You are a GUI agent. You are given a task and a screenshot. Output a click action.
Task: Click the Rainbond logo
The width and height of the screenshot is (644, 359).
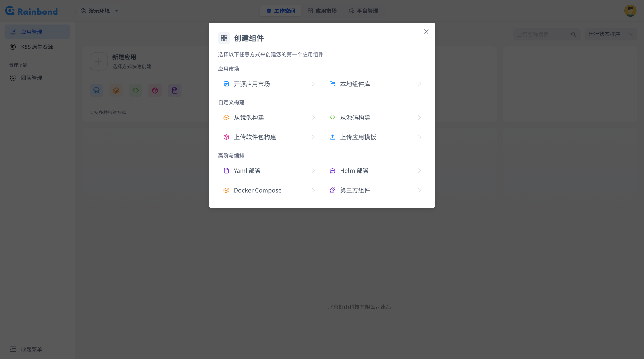coord(31,11)
